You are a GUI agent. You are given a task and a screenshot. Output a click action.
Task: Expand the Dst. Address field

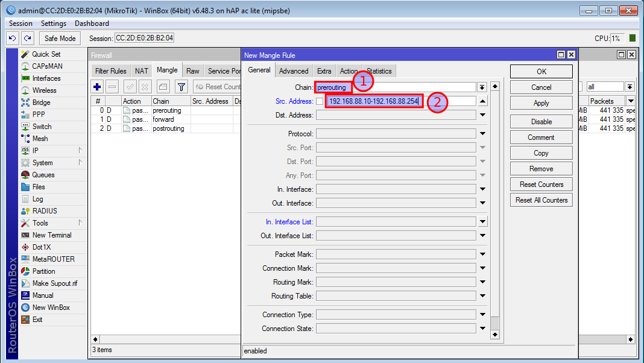(x=482, y=115)
